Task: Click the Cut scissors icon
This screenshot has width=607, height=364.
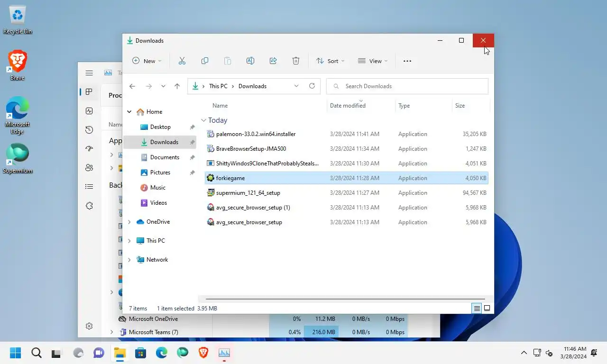Action: (182, 61)
